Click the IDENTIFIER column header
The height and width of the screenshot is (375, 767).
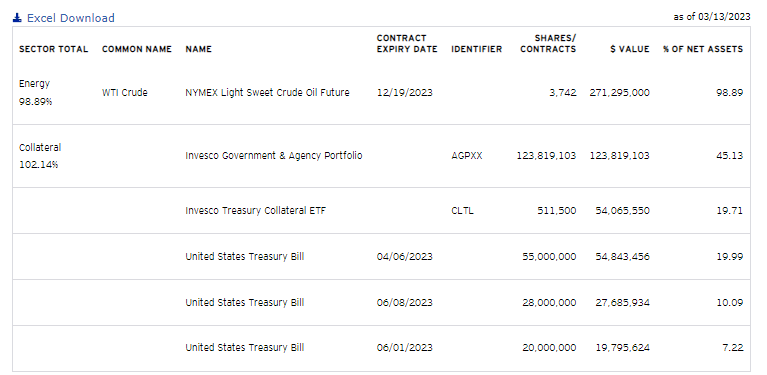click(476, 49)
